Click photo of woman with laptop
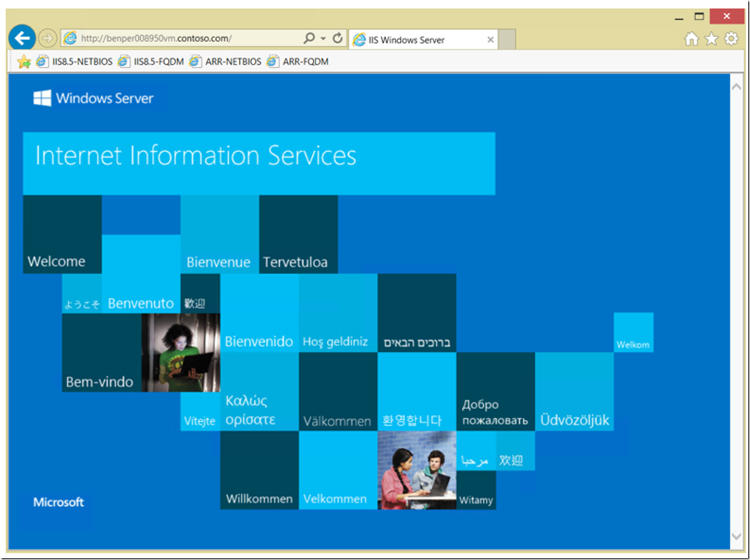Viewport: 750px width, 560px height. 180,352
